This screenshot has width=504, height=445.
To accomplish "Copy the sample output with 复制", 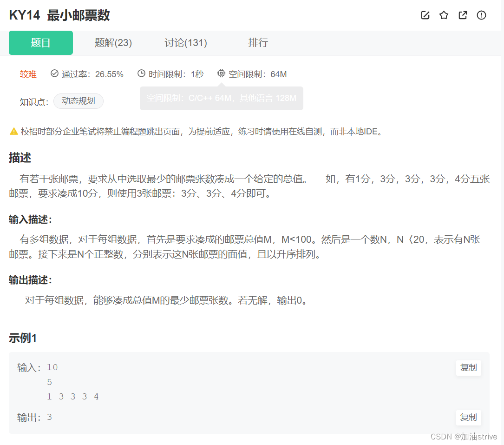I will [468, 417].
